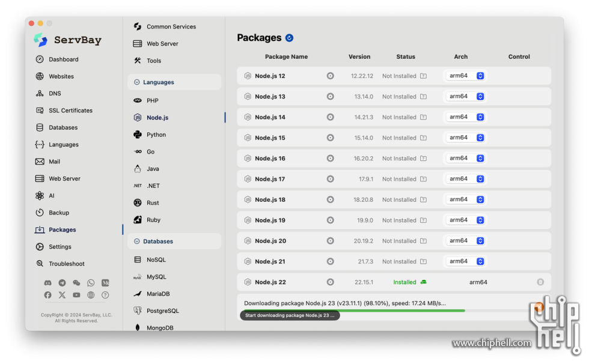This screenshot has height=364, width=589.
Task: Open the YouTube icon
Action: tap(76, 295)
